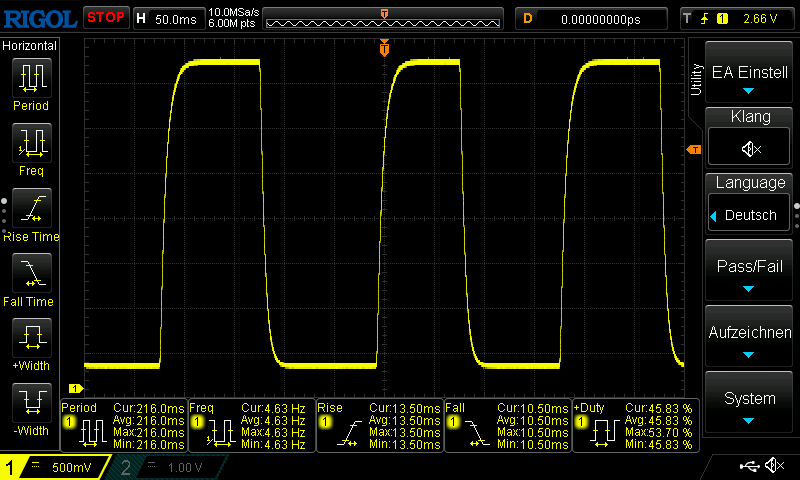The image size is (800, 480).
Task: Click the +Duty measurement result box
Action: pos(635,426)
